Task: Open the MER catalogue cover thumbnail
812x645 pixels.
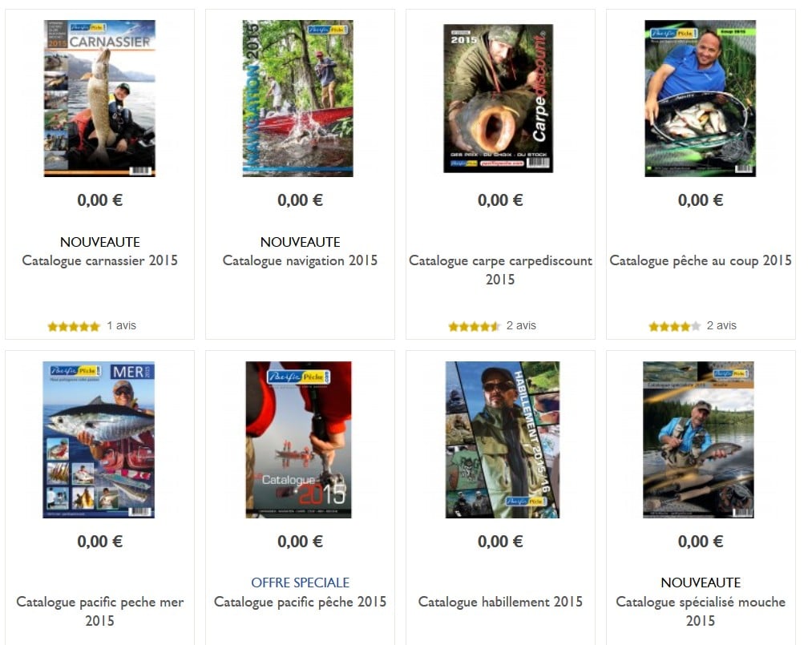Action: pyautogui.click(x=99, y=440)
